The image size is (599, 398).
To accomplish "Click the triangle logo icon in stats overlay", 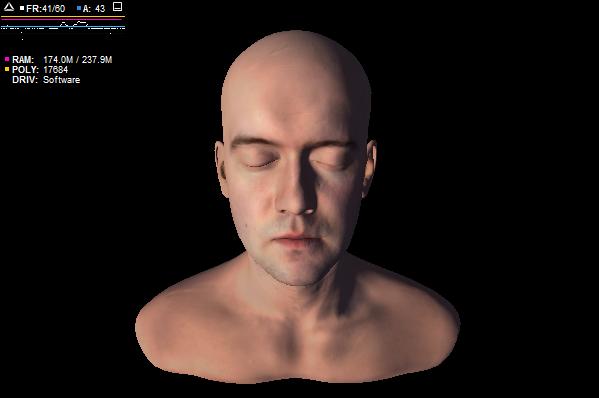I will coord(9,7).
